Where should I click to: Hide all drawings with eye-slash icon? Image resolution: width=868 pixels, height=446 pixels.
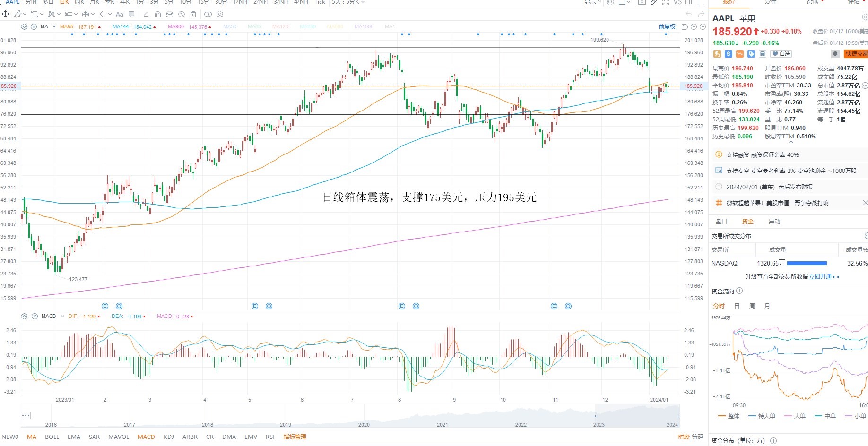[x=182, y=14]
